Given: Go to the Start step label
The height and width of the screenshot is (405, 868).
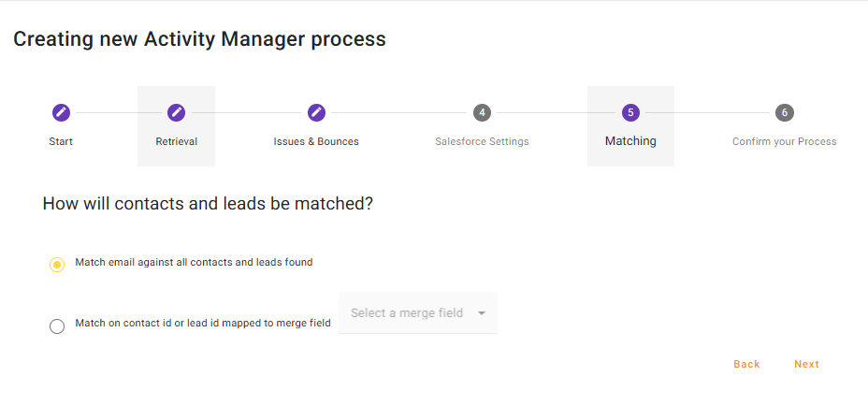Looking at the screenshot, I should coord(61,141).
